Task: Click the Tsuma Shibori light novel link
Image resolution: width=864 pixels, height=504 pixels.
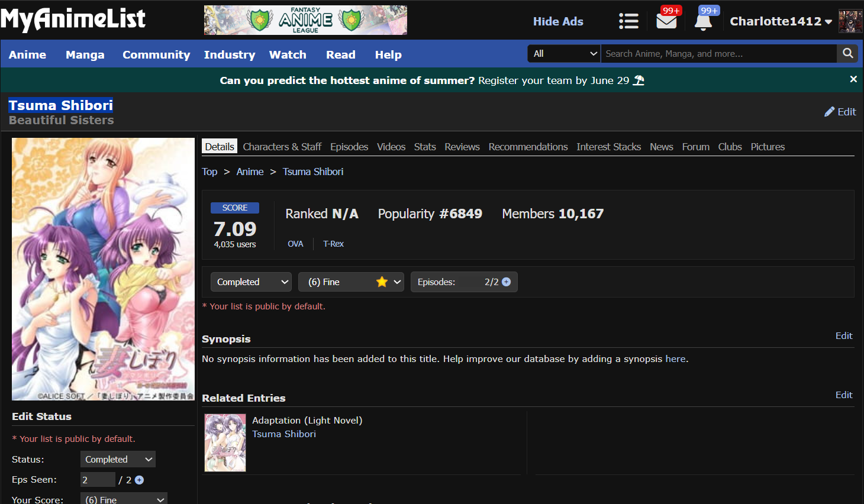Action: tap(283, 434)
